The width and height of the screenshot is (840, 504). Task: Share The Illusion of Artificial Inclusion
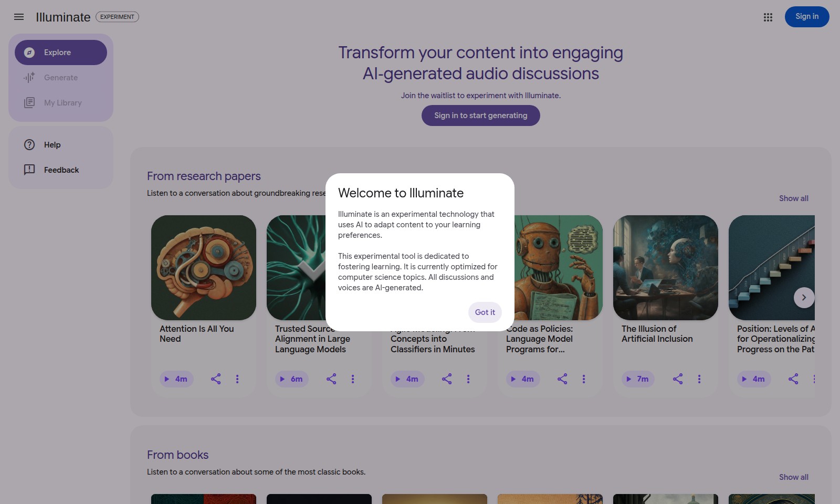click(x=678, y=379)
